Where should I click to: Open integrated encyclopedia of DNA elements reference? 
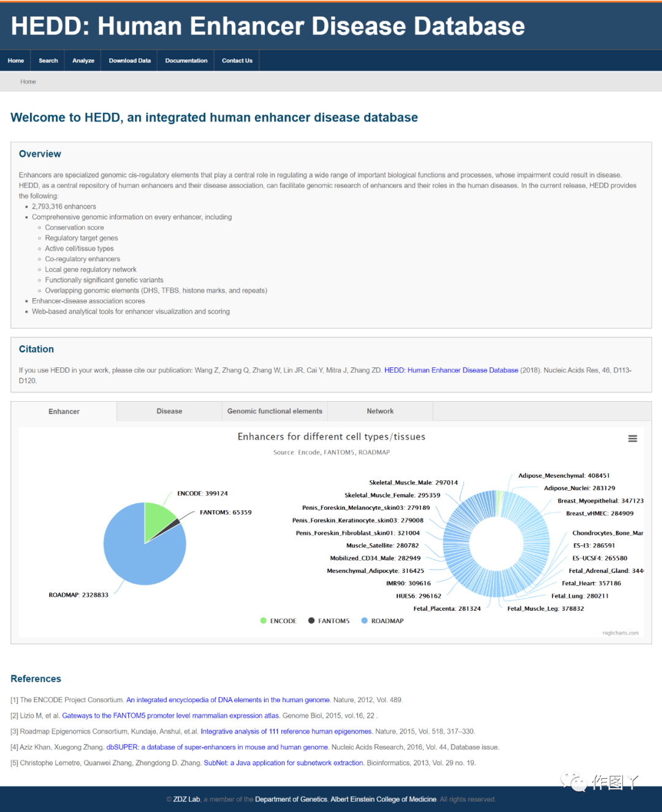point(228,700)
